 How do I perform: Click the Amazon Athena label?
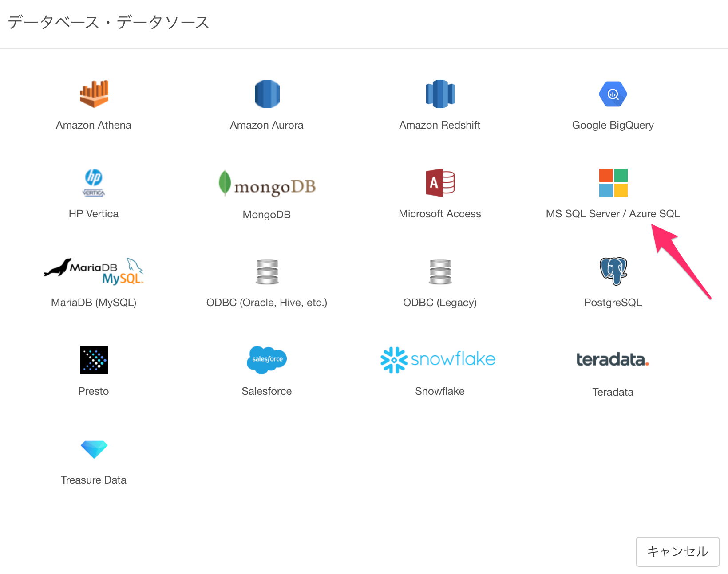pyautogui.click(x=94, y=125)
